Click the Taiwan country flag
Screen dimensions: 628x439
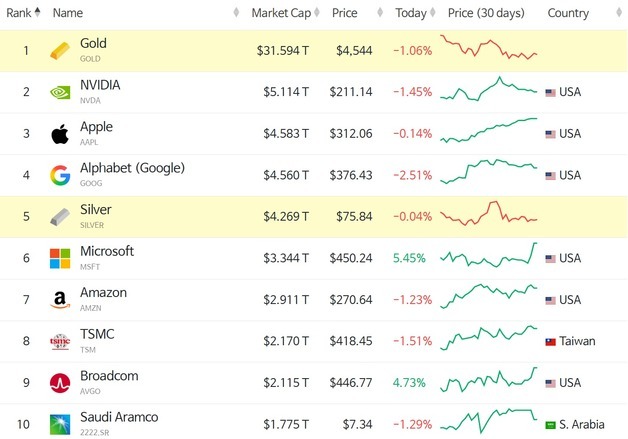coord(551,342)
